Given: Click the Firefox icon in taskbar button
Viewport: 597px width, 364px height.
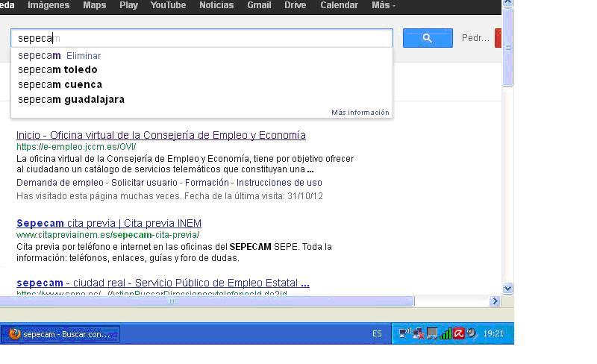Looking at the screenshot, I should click(x=14, y=334).
